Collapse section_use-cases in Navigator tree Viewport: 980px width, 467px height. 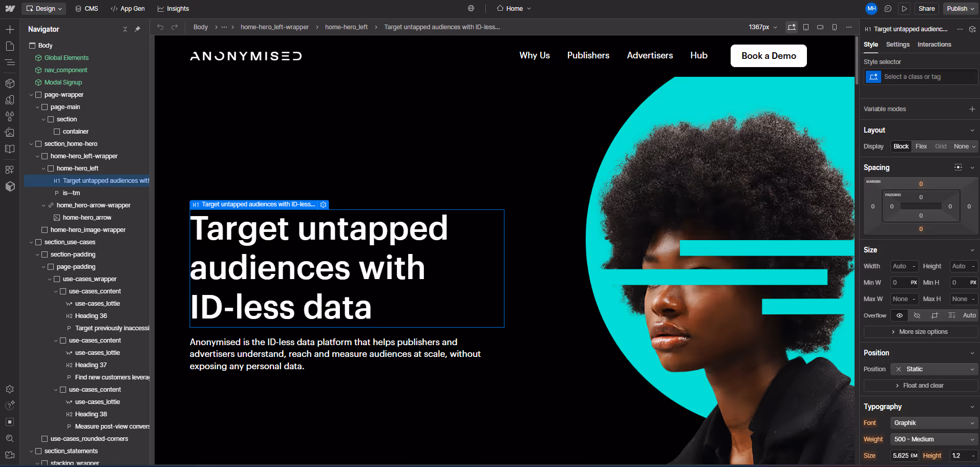coord(31,242)
